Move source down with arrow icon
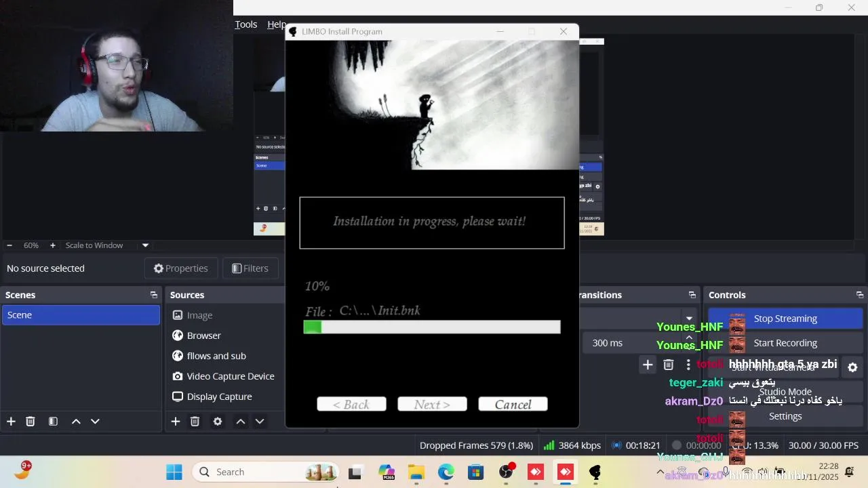The height and width of the screenshot is (488, 868). (260, 422)
